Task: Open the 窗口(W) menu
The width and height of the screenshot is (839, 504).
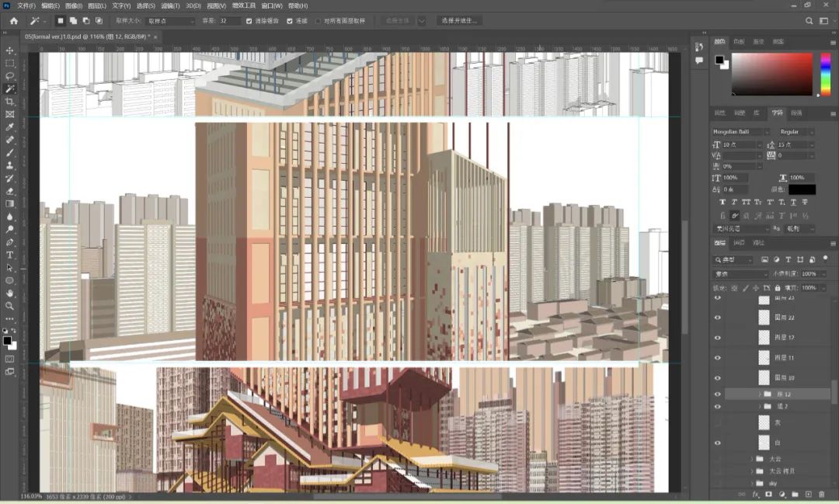Action: pyautogui.click(x=272, y=6)
